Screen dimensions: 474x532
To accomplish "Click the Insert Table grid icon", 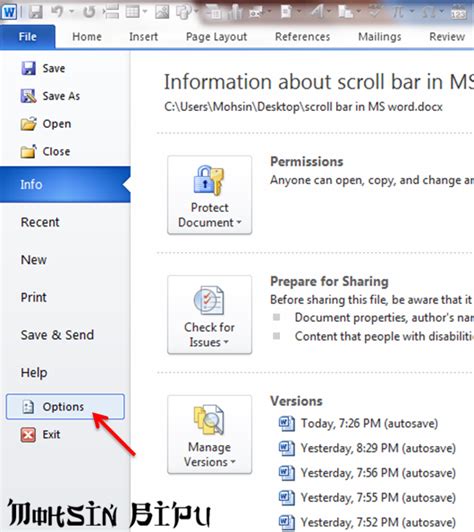I will pyautogui.click(x=132, y=12).
